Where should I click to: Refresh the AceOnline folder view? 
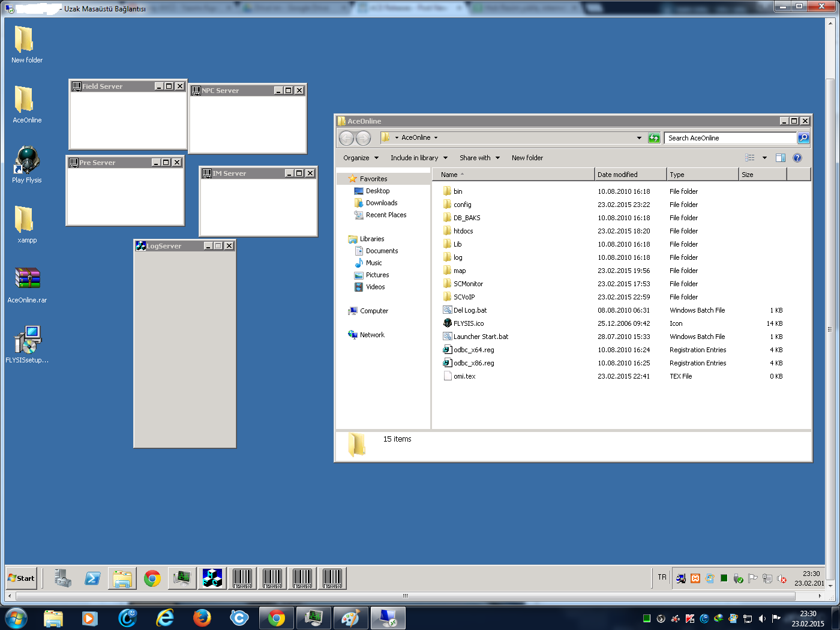pyautogui.click(x=654, y=138)
